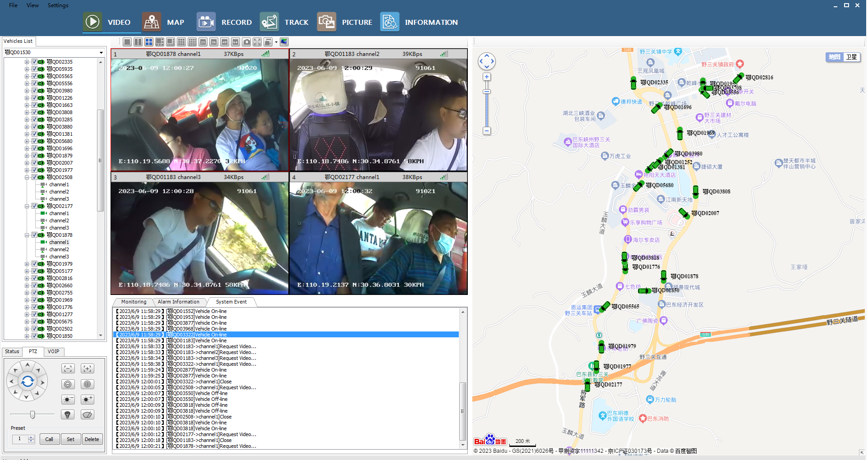This screenshot has height=460, width=868.
Task: Click the PTZ zoom in (plus circle) button
Action: [x=88, y=384]
